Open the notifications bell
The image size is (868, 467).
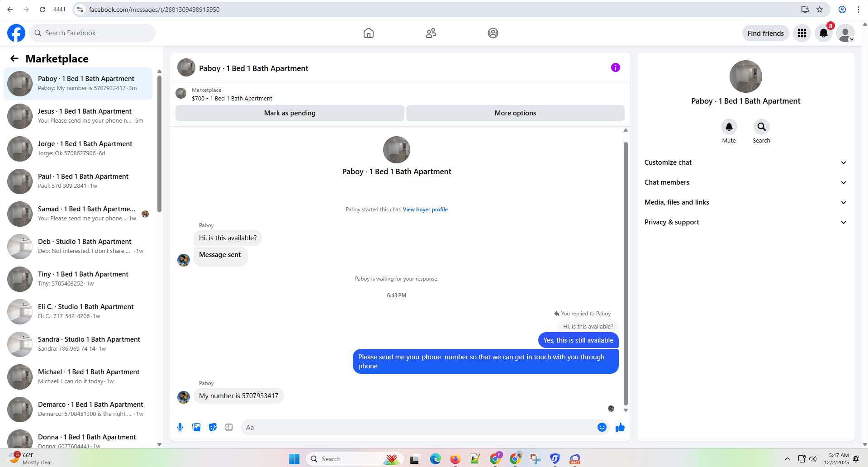click(x=824, y=33)
